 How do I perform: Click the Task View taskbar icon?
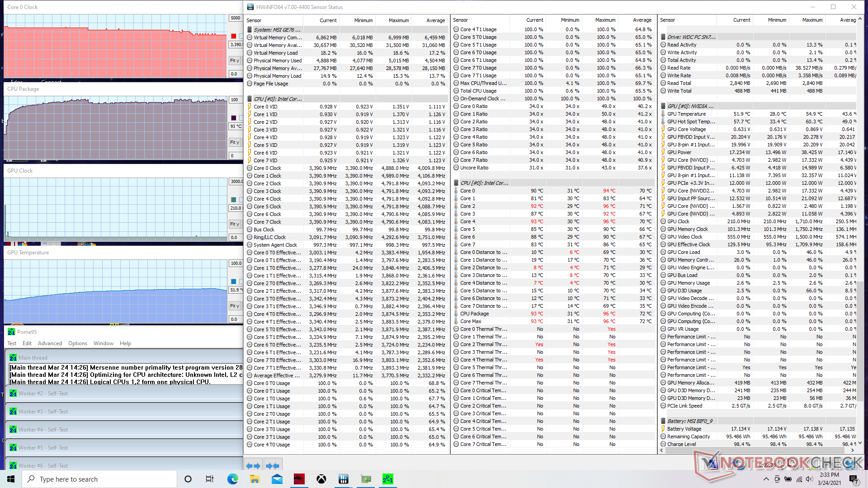[210, 479]
